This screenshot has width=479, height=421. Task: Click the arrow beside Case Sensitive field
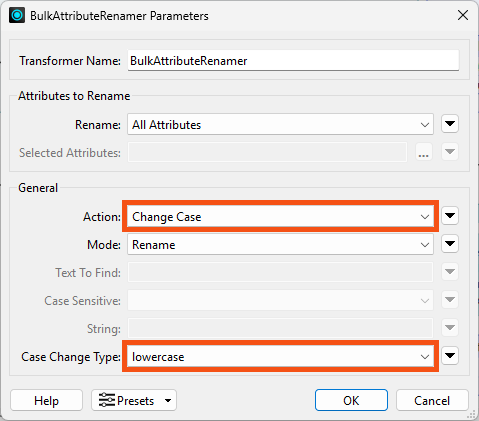(x=450, y=300)
